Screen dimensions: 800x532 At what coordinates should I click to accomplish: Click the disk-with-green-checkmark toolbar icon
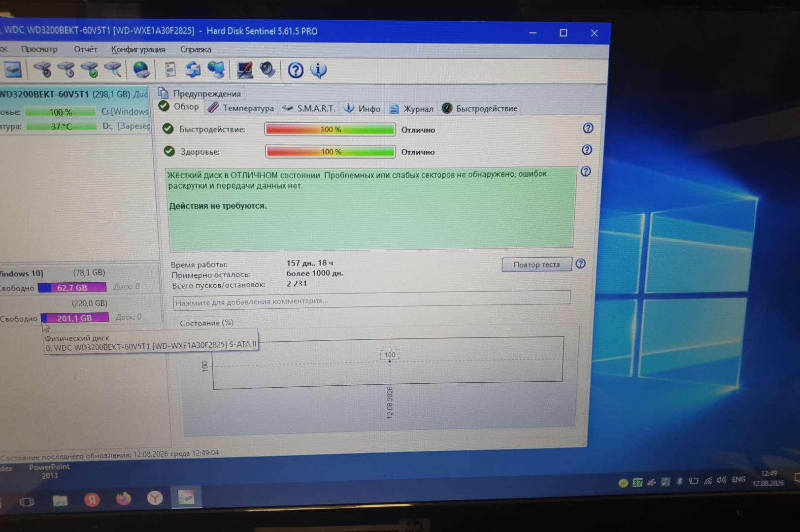point(90,69)
